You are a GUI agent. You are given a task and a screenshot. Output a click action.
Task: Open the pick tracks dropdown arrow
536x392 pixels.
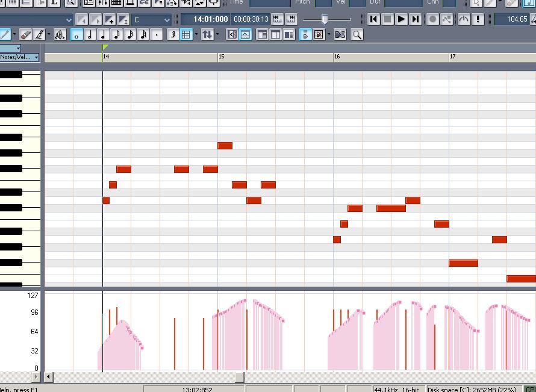click(x=217, y=34)
